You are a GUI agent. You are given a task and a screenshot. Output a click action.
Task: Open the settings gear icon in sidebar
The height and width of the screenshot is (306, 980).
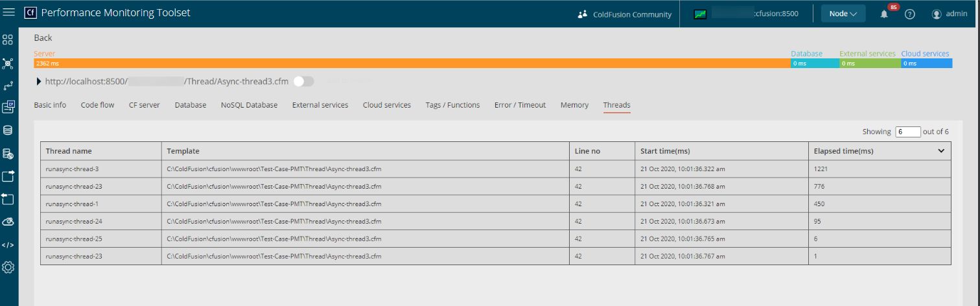point(8,266)
